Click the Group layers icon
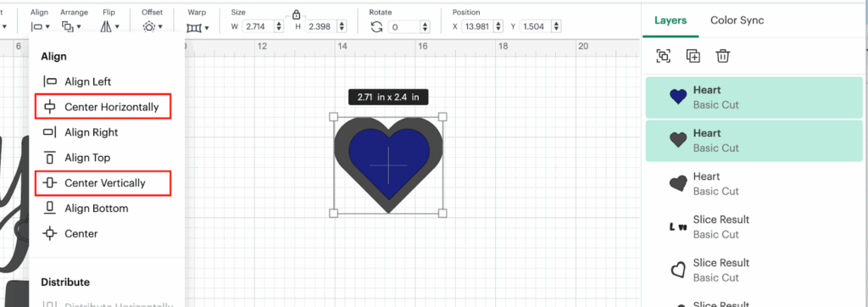This screenshot has height=307, width=868. click(x=663, y=55)
